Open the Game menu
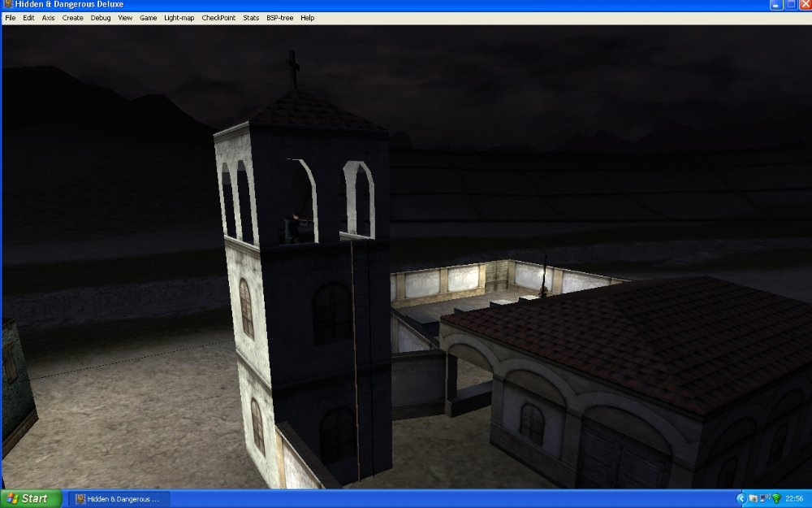 (x=148, y=18)
